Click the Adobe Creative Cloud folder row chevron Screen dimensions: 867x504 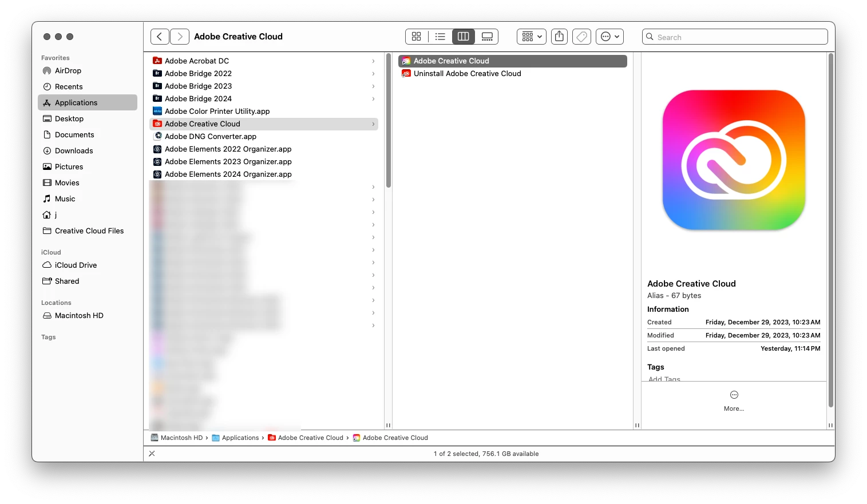coord(373,124)
